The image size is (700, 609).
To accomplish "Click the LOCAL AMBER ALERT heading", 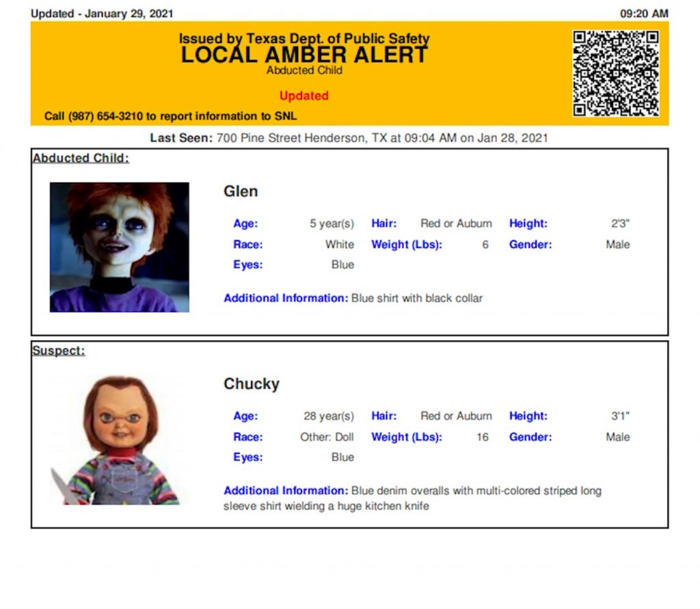I will coord(304,55).
